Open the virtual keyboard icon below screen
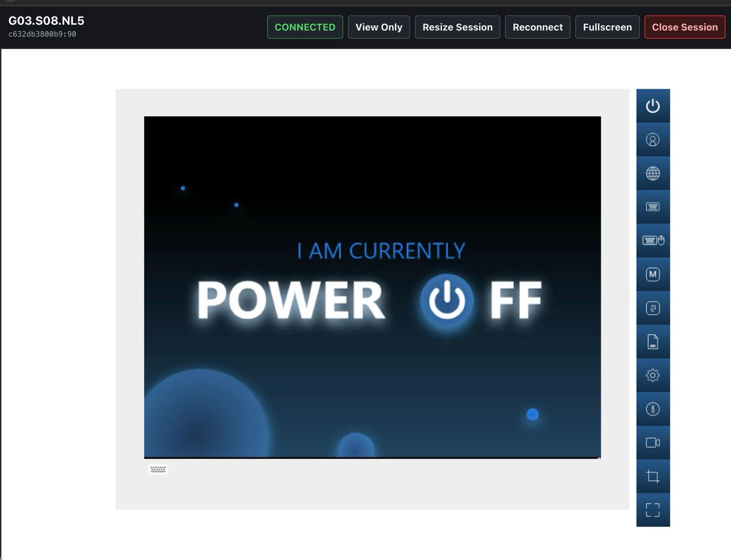Screen dimensions: 731x560 [x=158, y=469]
